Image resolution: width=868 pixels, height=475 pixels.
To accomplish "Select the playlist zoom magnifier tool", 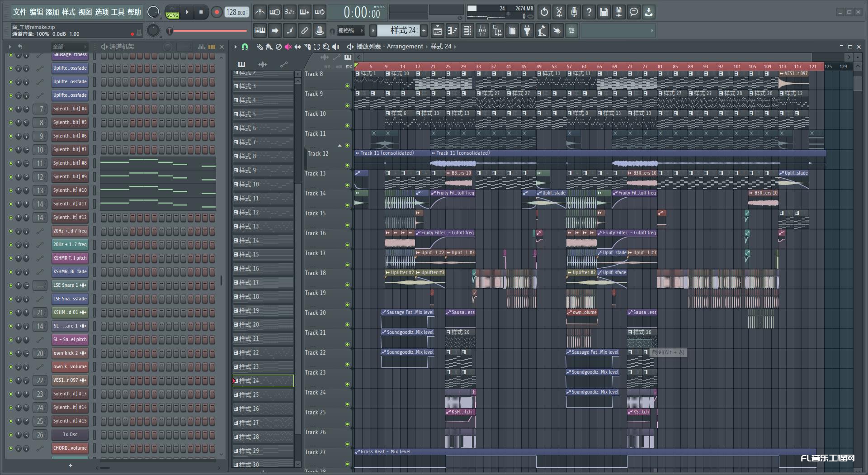I will (326, 47).
